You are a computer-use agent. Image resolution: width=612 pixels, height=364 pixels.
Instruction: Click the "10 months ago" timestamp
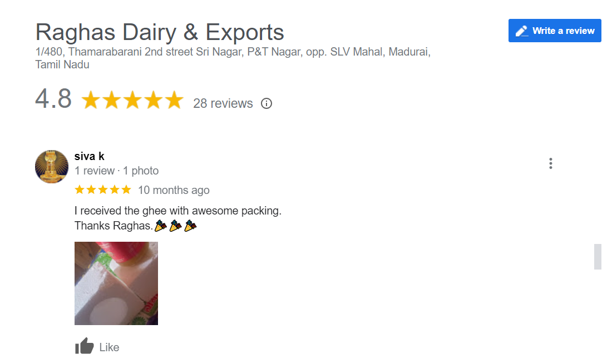(174, 190)
